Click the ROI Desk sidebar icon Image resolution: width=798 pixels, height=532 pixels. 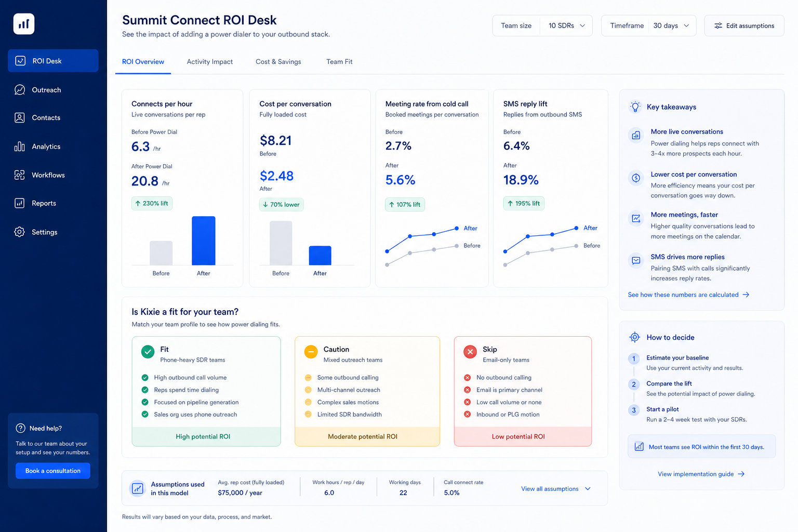20,61
